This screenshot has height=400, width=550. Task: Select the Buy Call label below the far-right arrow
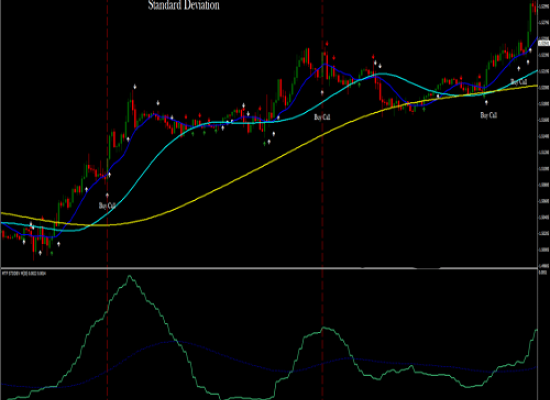tap(519, 82)
